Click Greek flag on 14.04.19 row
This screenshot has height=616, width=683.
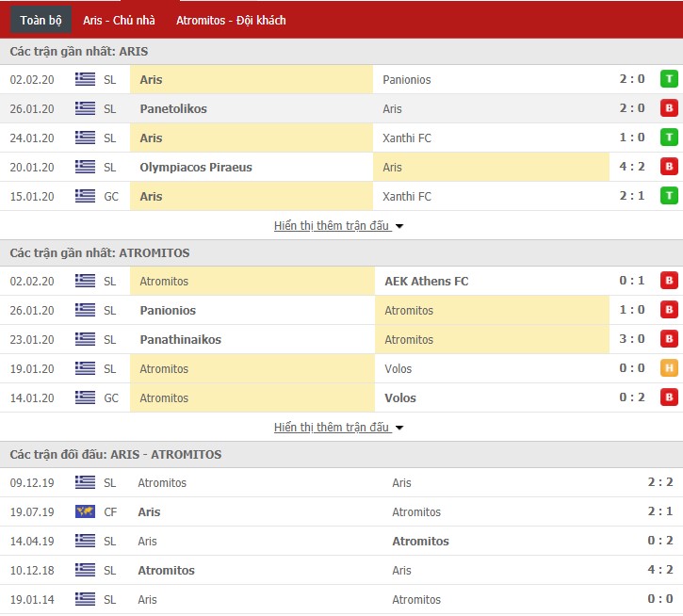(x=85, y=541)
